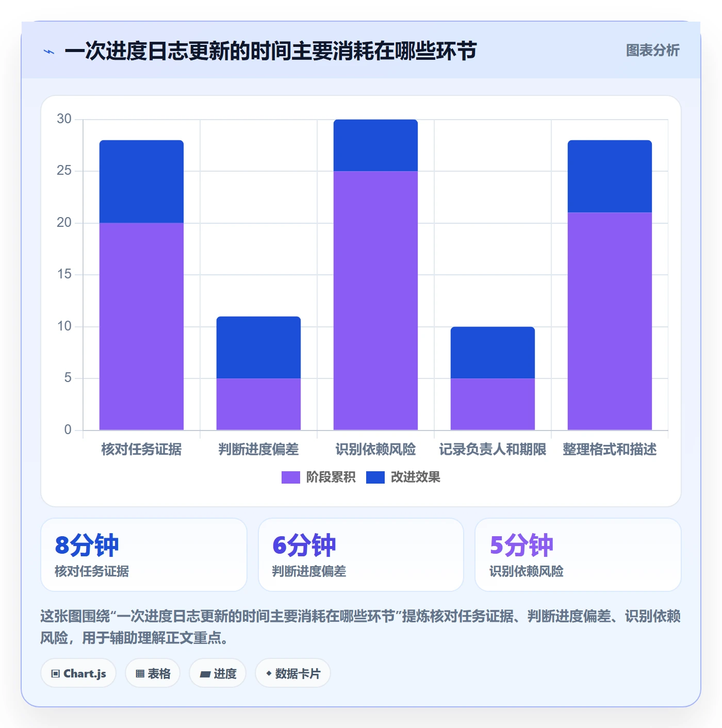Click the chart title 一次进度日志更新的时间主要消耗在哪些环节
The width and height of the screenshot is (722, 728).
point(270,51)
